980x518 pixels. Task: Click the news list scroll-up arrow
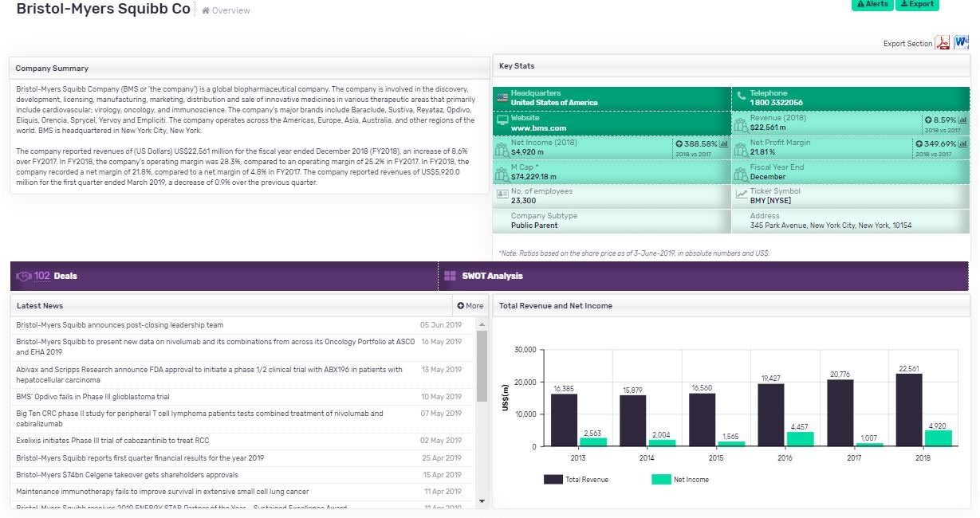click(x=482, y=325)
